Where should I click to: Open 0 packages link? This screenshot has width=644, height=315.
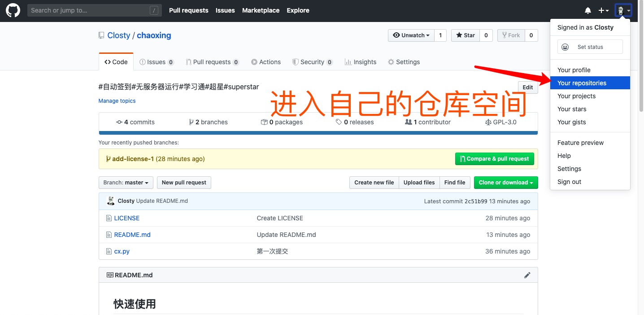pyautogui.click(x=282, y=122)
